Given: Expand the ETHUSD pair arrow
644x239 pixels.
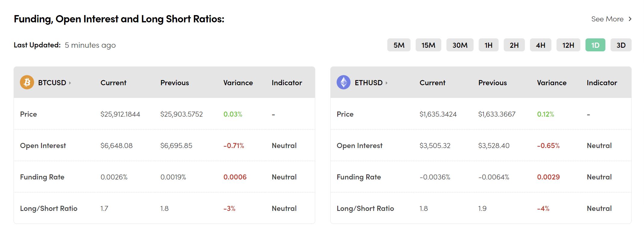Looking at the screenshot, I should pos(386,83).
